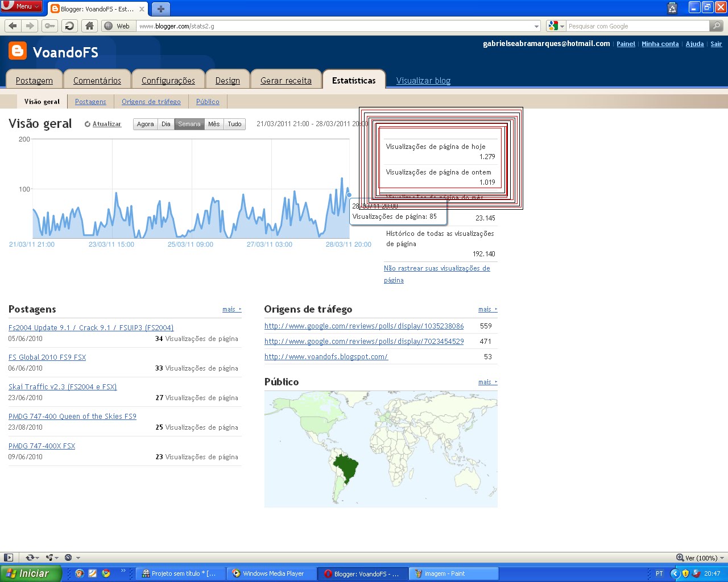
Task: Open the Skai Traffic v2.3 post link
Action: [x=63, y=387]
